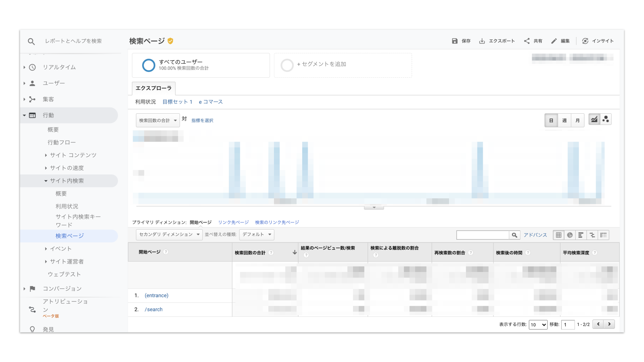Viewport: 644px width, 362px height.
Task: Open ウェブテスト in sidebar
Action: click(x=64, y=274)
